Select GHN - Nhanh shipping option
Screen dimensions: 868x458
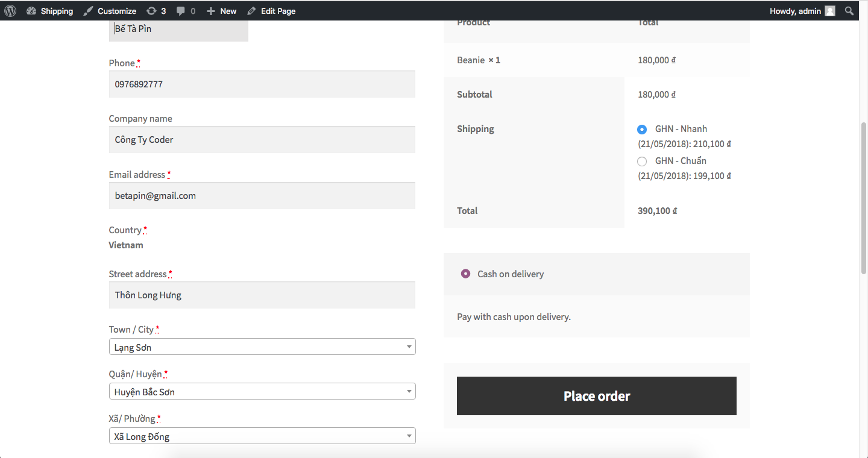click(x=642, y=129)
